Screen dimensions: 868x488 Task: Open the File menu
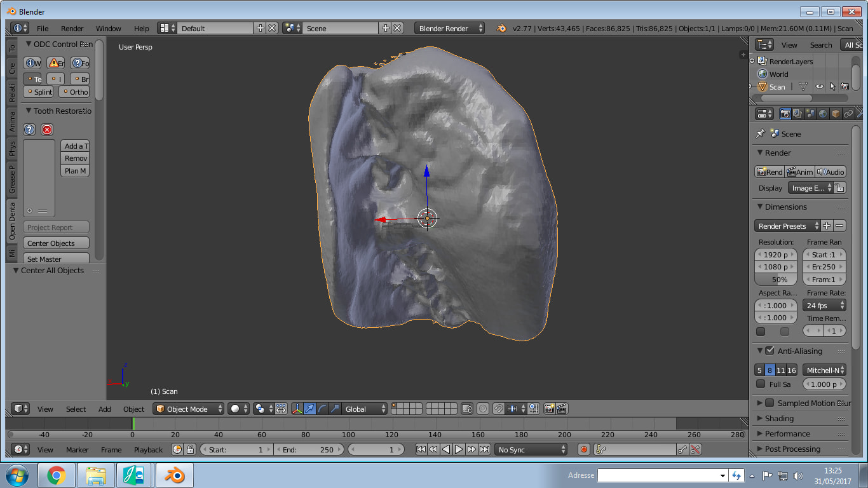pyautogui.click(x=43, y=29)
